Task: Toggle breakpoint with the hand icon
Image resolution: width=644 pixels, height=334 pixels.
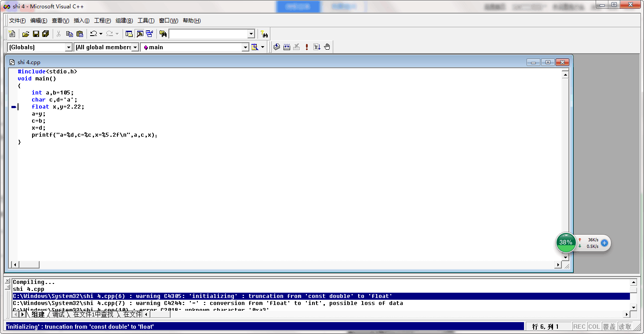Action: (x=327, y=47)
